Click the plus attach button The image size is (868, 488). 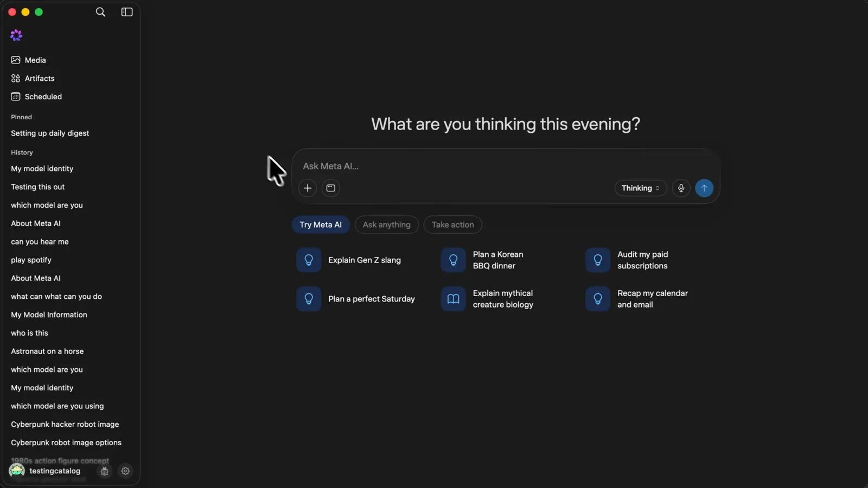click(308, 188)
